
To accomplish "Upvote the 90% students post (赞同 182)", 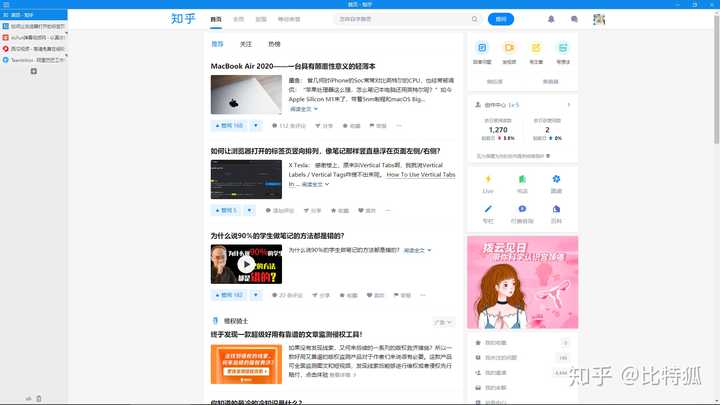I will (229, 295).
